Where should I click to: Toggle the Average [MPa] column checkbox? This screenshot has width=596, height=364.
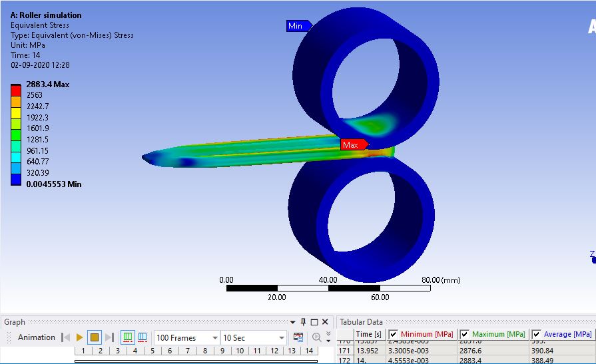point(536,334)
